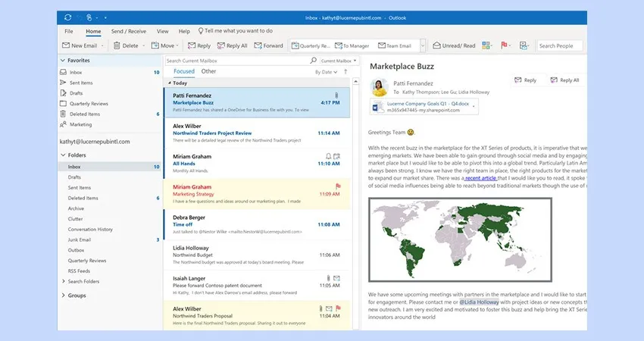The width and height of the screenshot is (644, 341).
Task: Click the touch/mouse mode icon in title bar
Action: [x=89, y=17]
